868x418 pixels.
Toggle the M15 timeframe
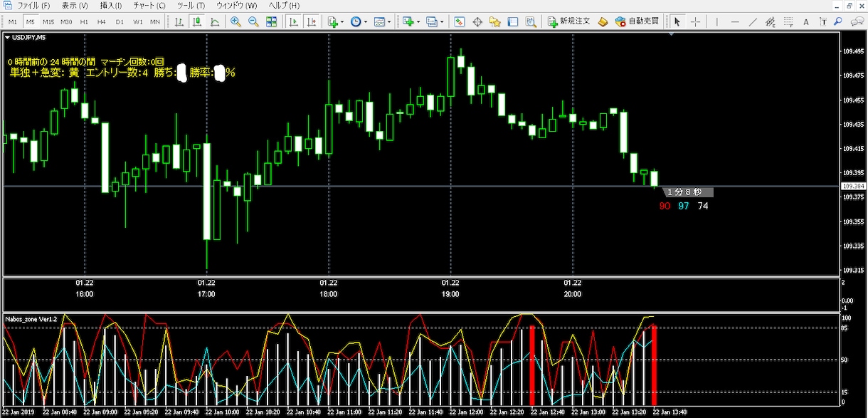tap(48, 21)
